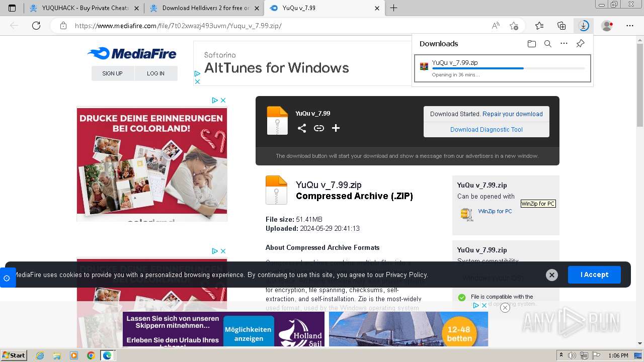Add this page to favorites star
Image resolution: width=644 pixels, height=362 pixels.
tap(514, 26)
